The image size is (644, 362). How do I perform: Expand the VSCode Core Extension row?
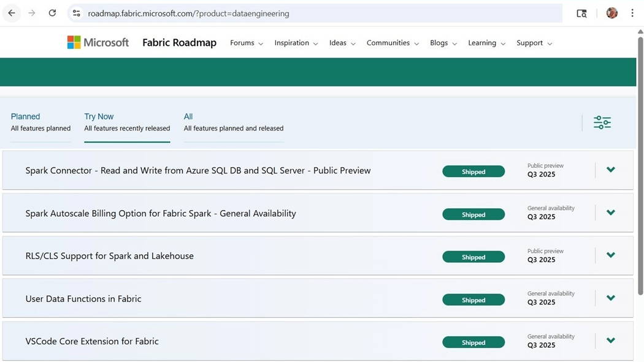tap(610, 341)
